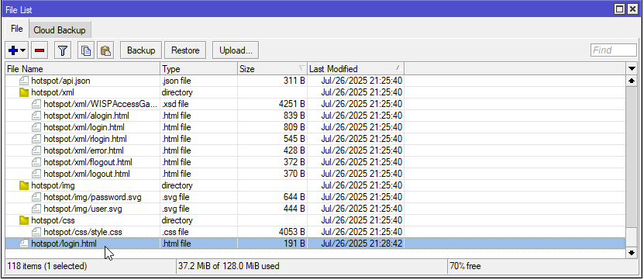The width and height of the screenshot is (644, 280).
Task: Click the file icon for hotspot/xml/flogout.html
Action: click(36, 162)
